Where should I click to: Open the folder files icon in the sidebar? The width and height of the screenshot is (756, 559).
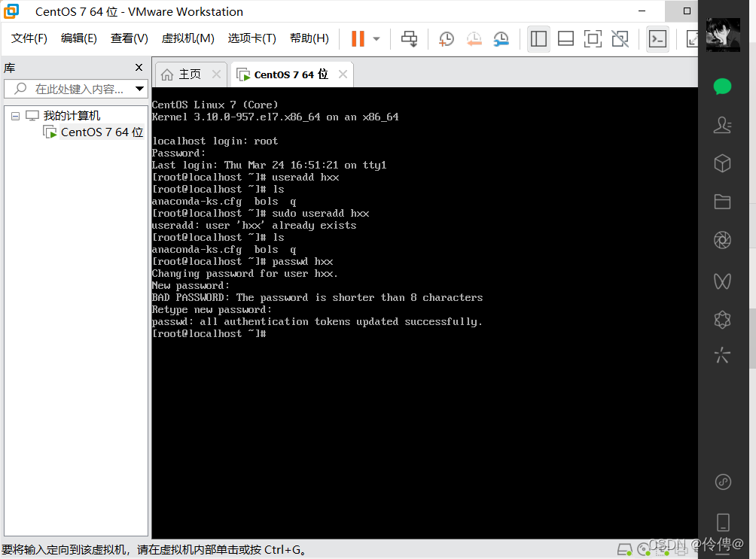point(722,202)
